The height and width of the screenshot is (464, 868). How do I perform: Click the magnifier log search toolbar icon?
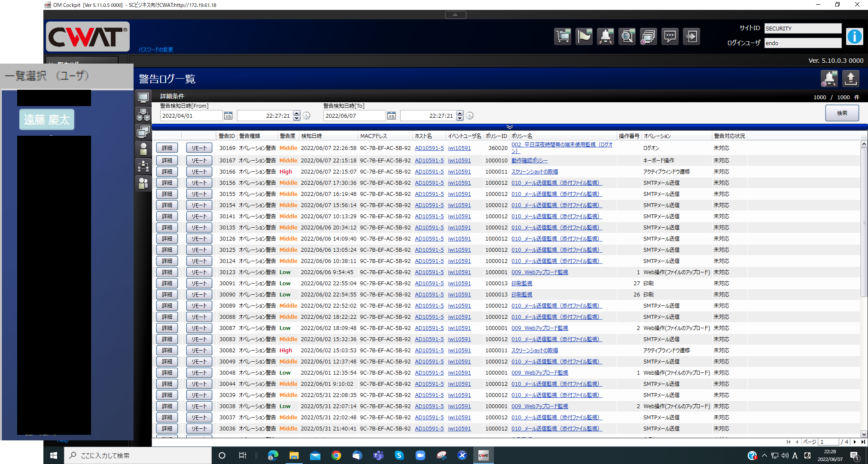pyautogui.click(x=627, y=37)
